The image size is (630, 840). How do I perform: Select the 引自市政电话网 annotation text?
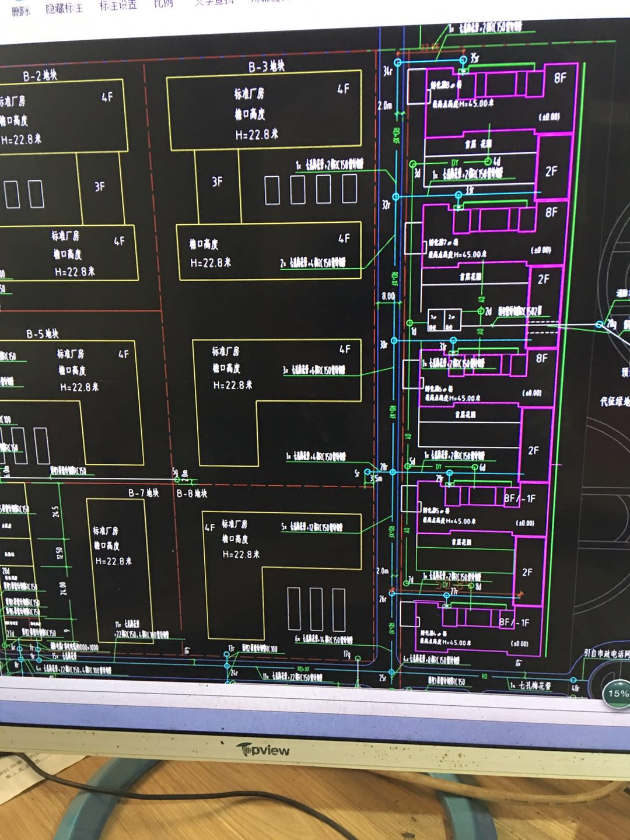[607, 653]
